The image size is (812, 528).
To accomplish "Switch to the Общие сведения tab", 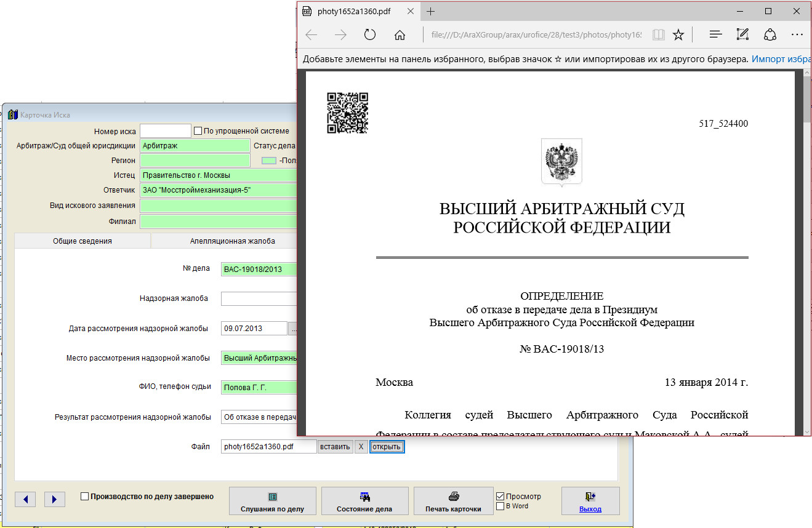I will (x=82, y=241).
